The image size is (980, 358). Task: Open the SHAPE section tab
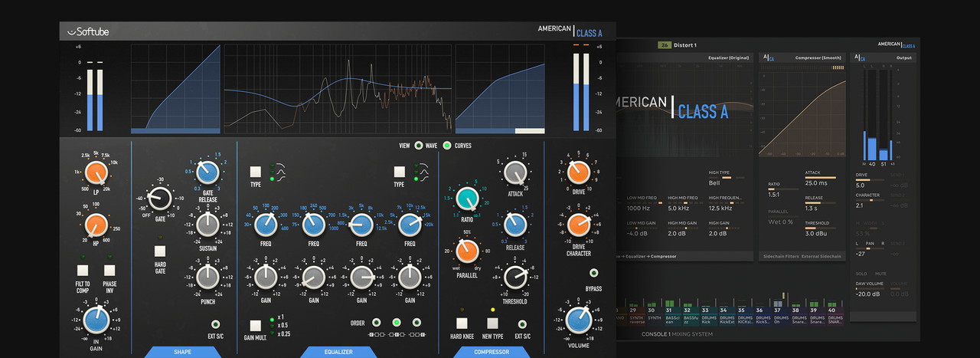point(182,352)
